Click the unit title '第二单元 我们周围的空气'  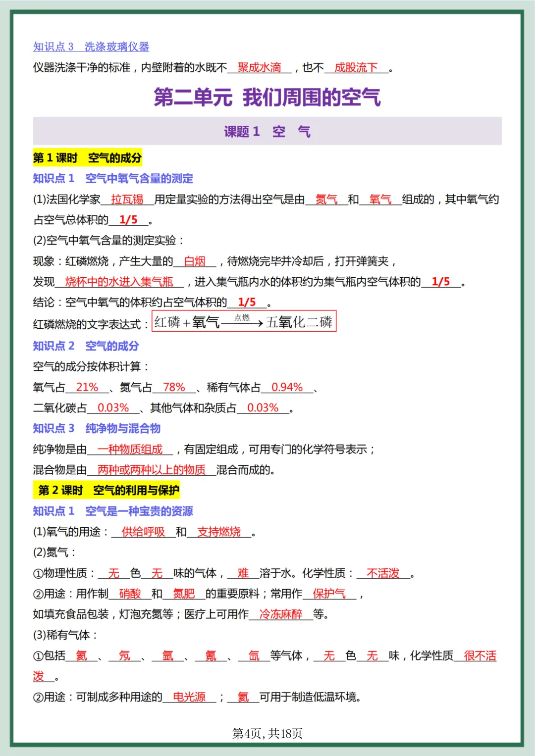pos(267,97)
